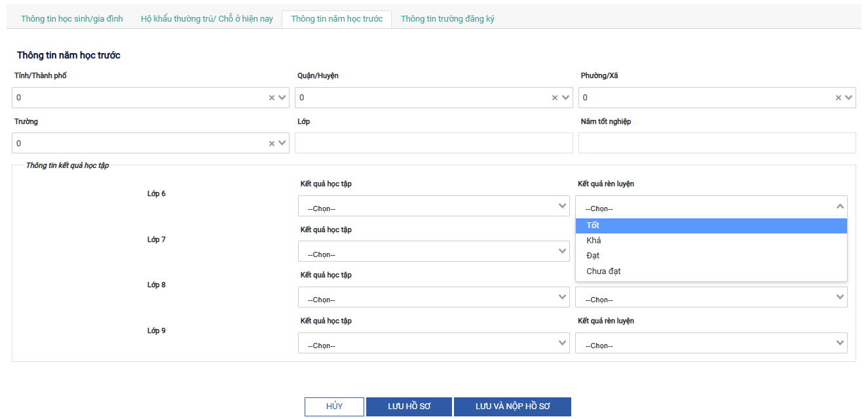
Task: Expand the Phường/Xã dropdown arrow
Action: pyautogui.click(x=849, y=98)
